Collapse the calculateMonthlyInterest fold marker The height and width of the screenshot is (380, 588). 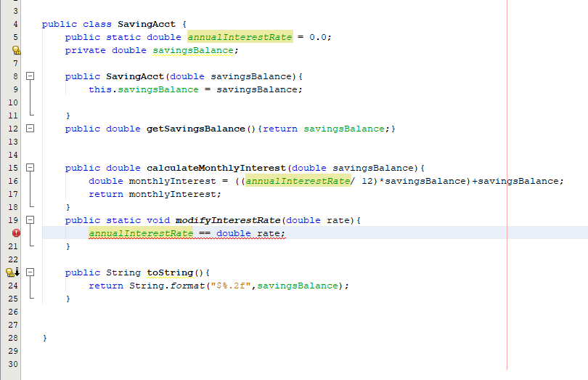30,167
